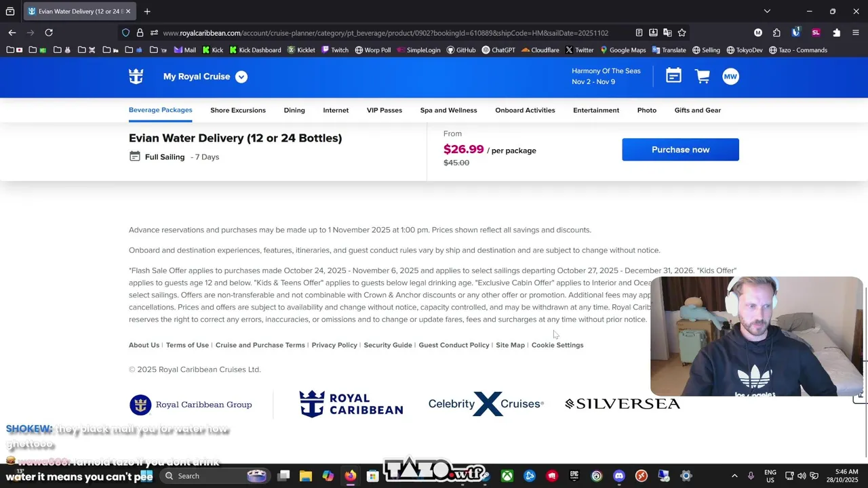
Task: Reload the page with the refresh icon
Action: coord(49,33)
